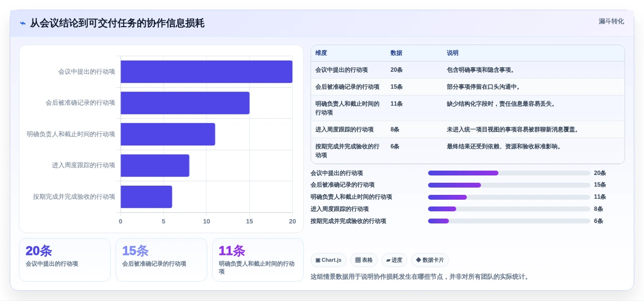644x301 pixels.
Task: Click the x-axis tick label 10
Action: point(207,221)
